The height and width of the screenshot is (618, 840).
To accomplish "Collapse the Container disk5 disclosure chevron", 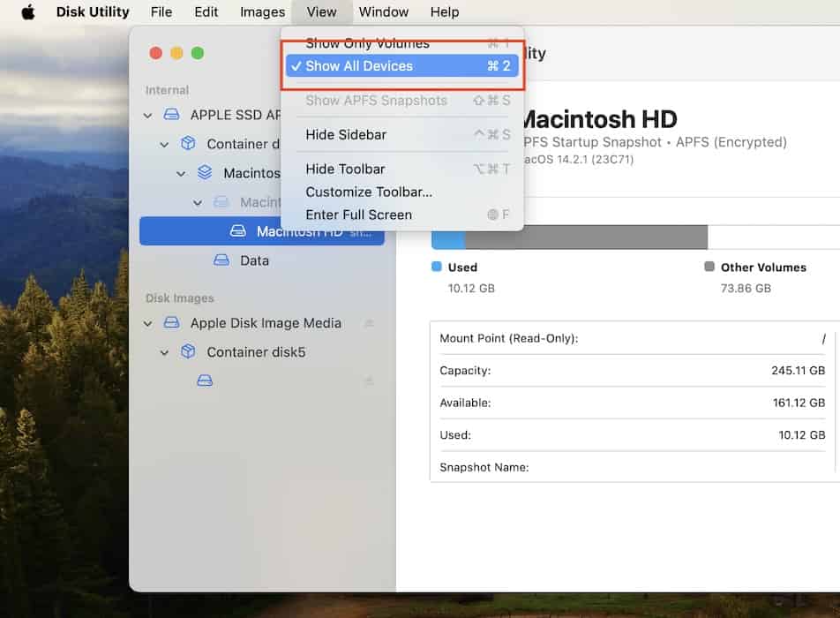I will click(x=164, y=352).
